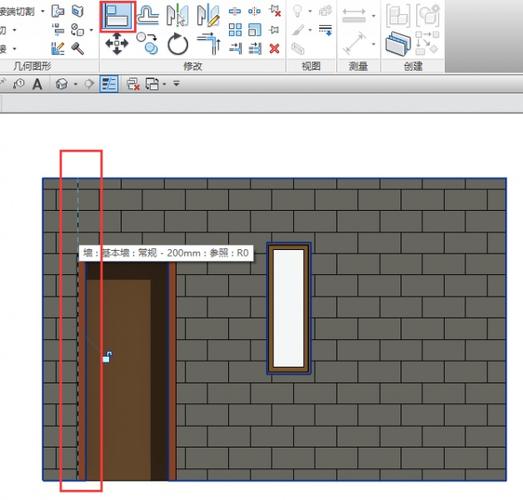Viewport: 523px width, 500px height.
Task: Click the 修改 panel title
Action: pos(193,66)
